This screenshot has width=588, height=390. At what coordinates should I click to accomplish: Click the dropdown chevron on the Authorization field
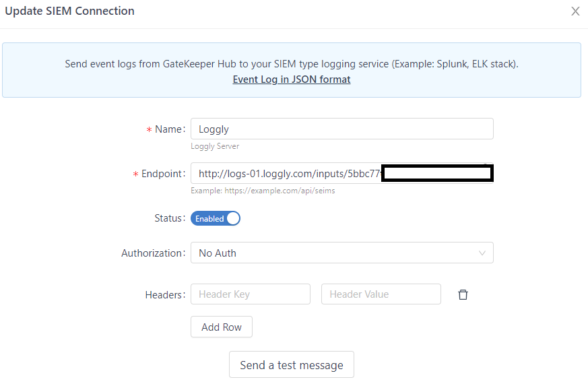(x=482, y=253)
